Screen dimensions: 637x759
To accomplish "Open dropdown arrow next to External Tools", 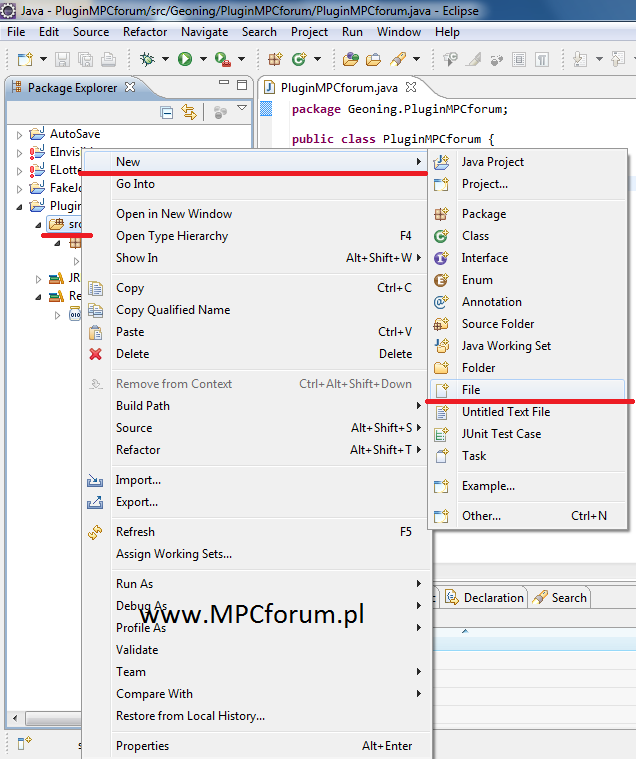I will pos(241,60).
